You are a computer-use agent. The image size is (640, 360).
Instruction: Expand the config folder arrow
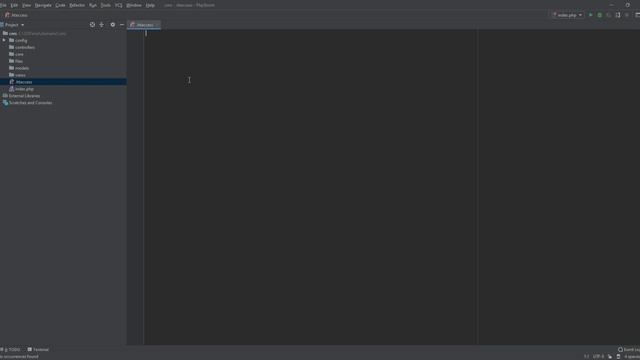tap(4, 40)
